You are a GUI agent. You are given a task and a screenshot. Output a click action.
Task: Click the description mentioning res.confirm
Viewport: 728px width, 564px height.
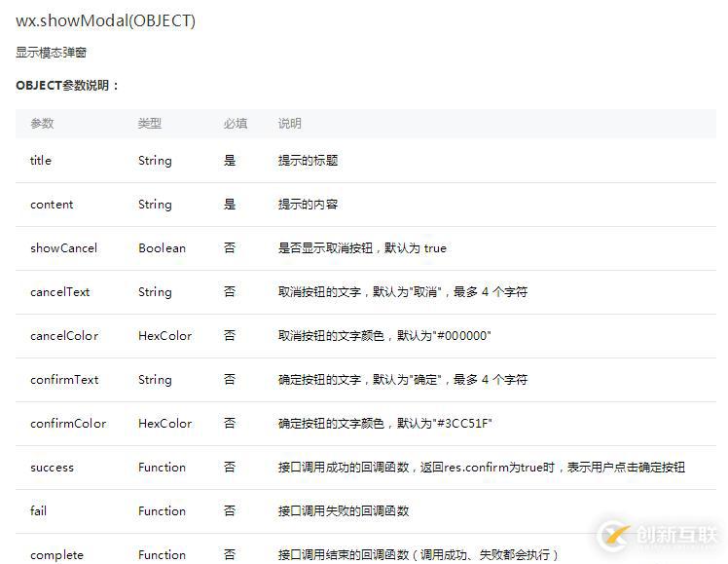click(482, 468)
